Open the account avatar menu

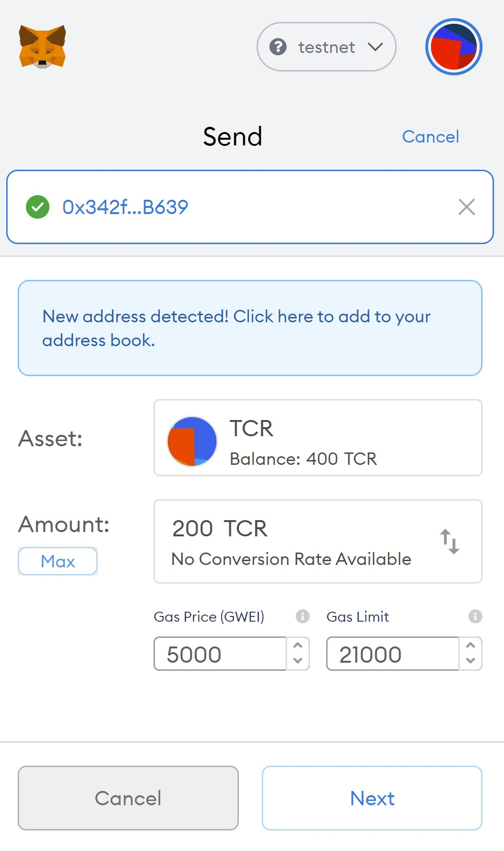(x=453, y=47)
